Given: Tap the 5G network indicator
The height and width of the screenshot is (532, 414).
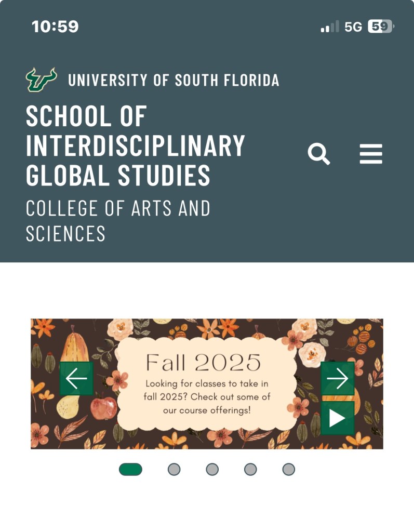Looking at the screenshot, I should pos(353,26).
